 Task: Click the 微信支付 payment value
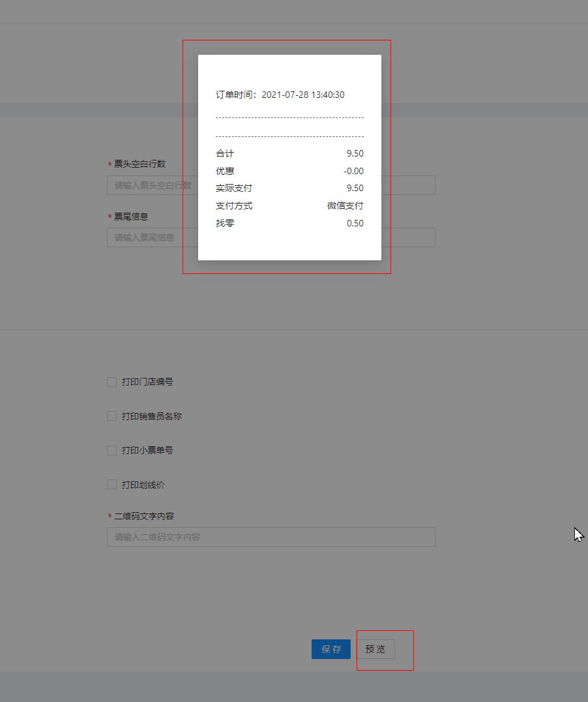(x=345, y=206)
